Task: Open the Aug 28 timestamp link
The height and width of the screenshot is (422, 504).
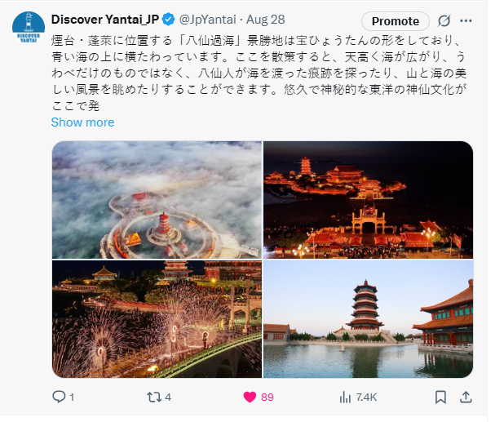Action: 266,20
